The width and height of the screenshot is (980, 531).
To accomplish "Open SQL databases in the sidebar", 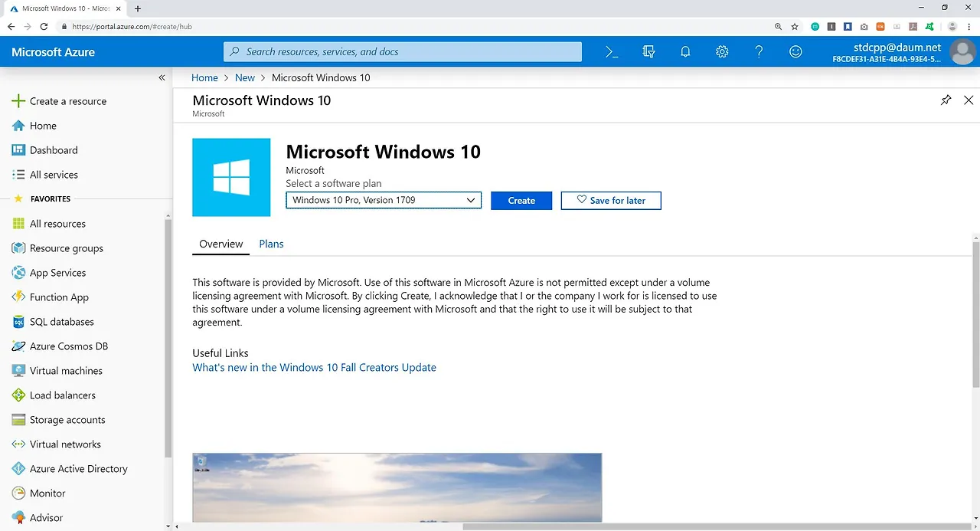I will tap(53, 322).
